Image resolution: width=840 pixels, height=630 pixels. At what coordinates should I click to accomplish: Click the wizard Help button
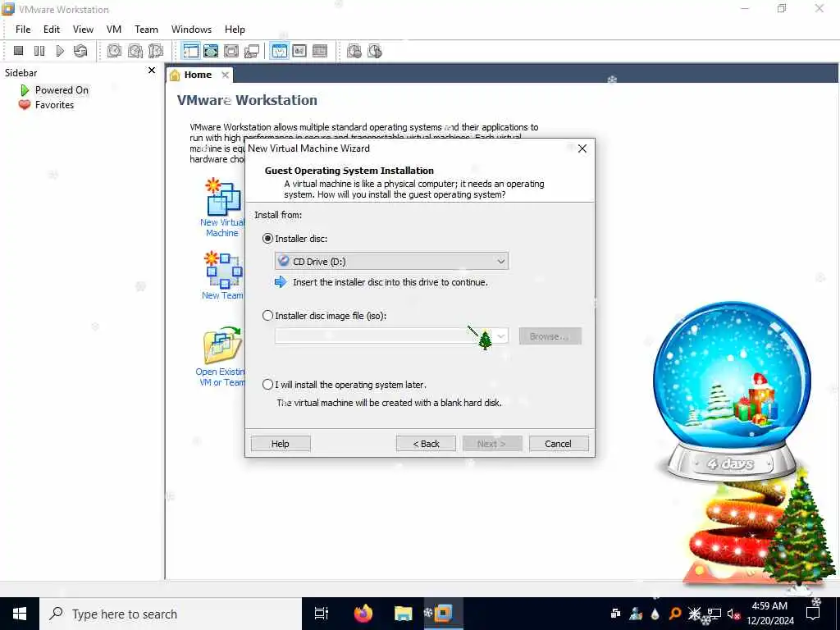tap(281, 444)
